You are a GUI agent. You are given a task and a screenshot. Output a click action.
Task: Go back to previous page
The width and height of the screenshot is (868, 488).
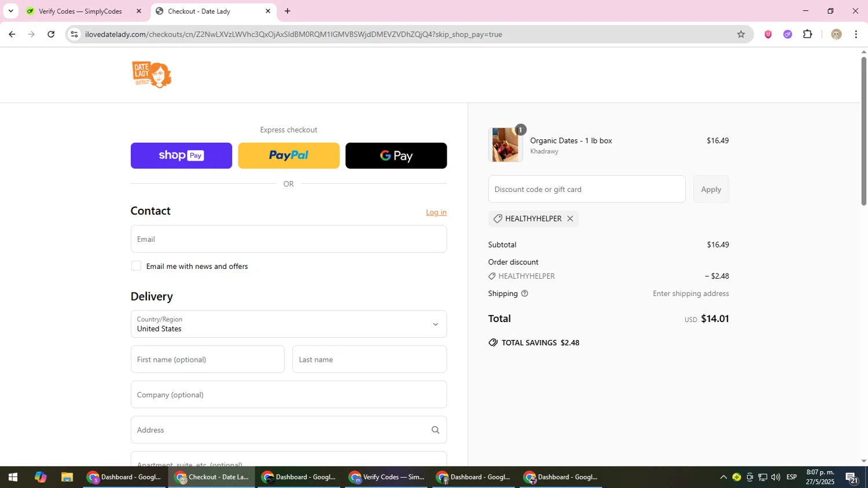point(12,34)
